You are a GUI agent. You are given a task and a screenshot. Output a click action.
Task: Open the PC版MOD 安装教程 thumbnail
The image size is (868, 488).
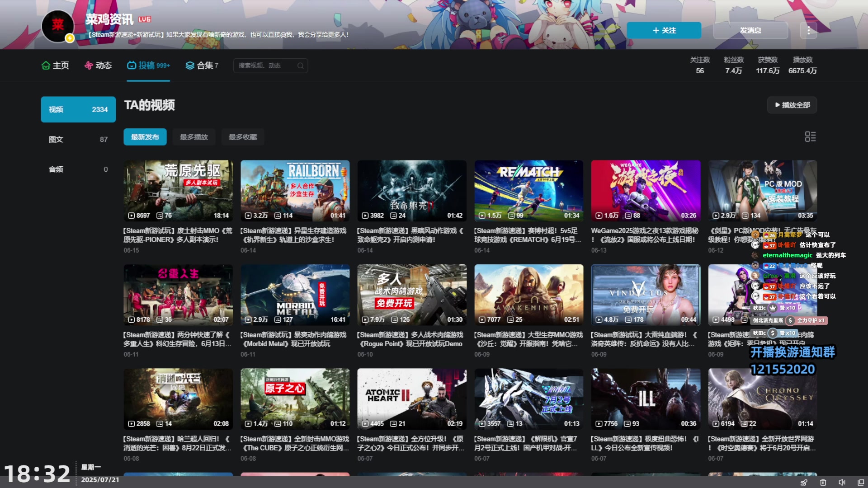[762, 191]
